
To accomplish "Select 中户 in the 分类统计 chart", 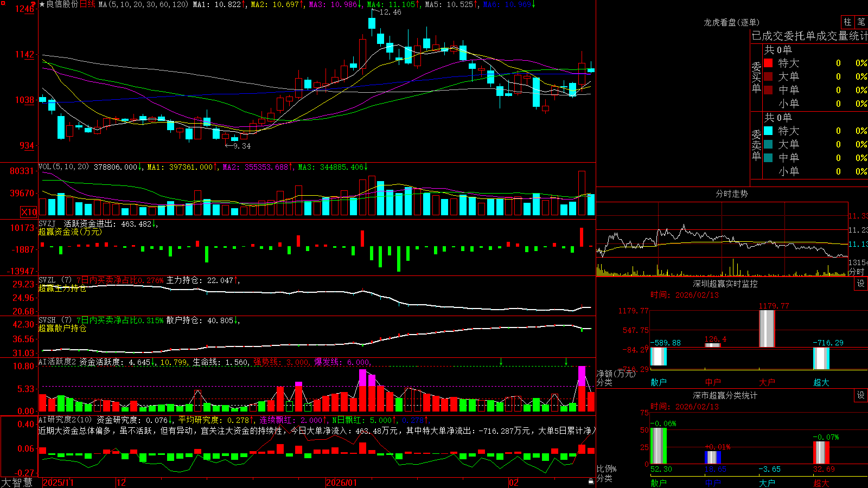I will [713, 483].
